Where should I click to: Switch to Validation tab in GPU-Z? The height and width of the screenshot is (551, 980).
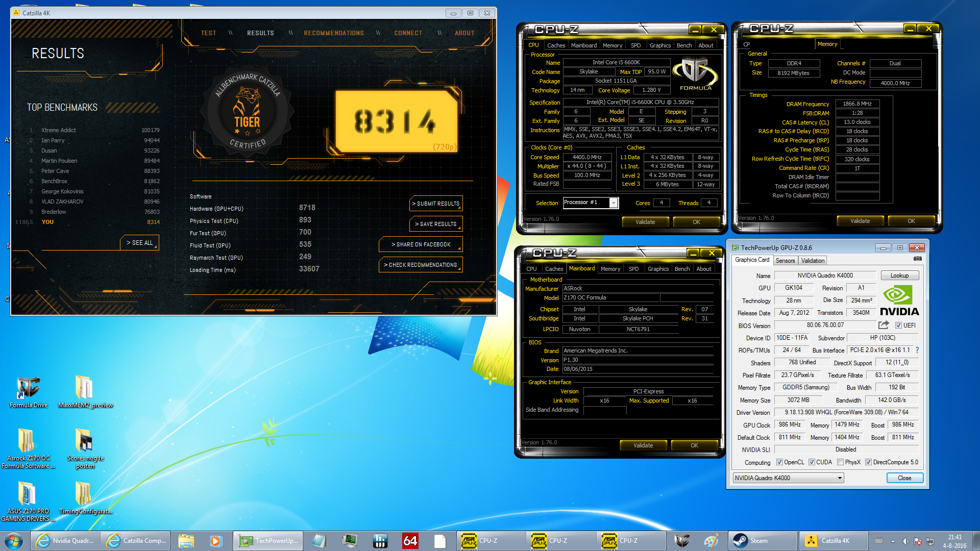pos(813,261)
